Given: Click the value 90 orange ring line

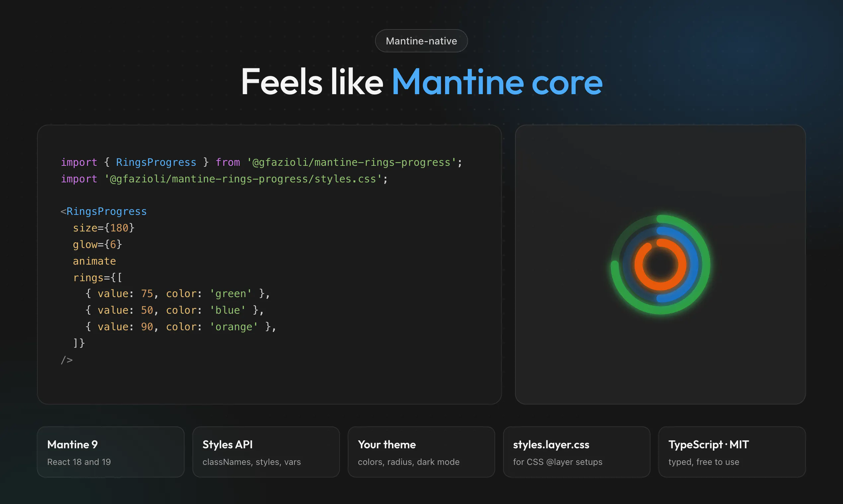Looking at the screenshot, I should click(x=181, y=327).
